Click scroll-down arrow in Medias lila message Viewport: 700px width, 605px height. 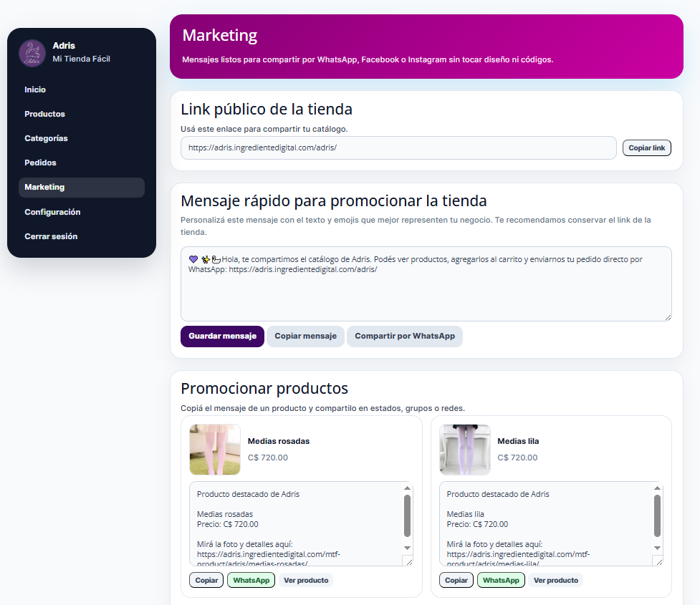coord(657,548)
